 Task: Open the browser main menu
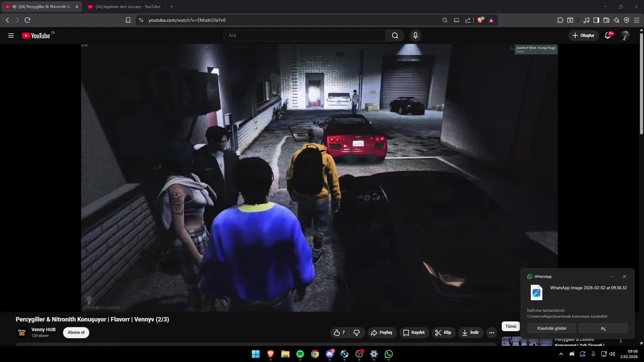click(636, 20)
